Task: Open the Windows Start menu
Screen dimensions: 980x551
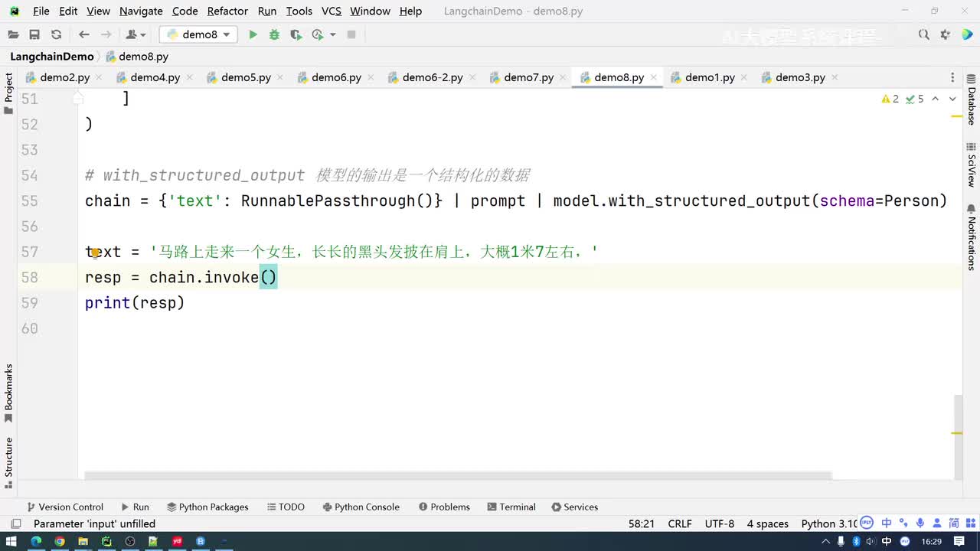Action: click(11, 542)
